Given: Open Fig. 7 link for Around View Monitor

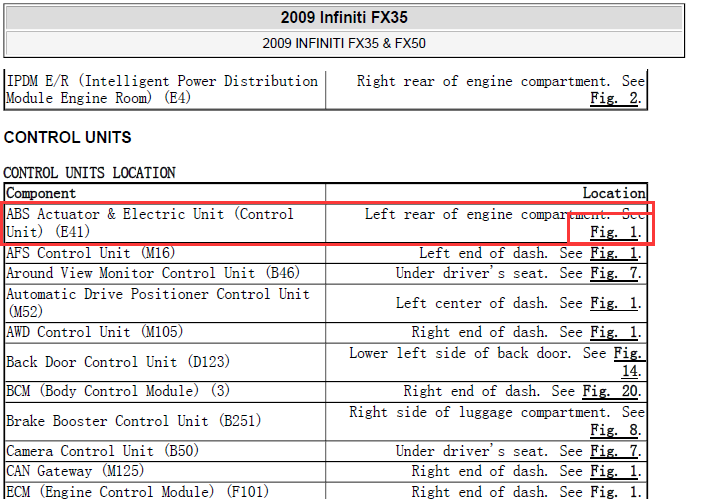Looking at the screenshot, I should pos(615,273).
